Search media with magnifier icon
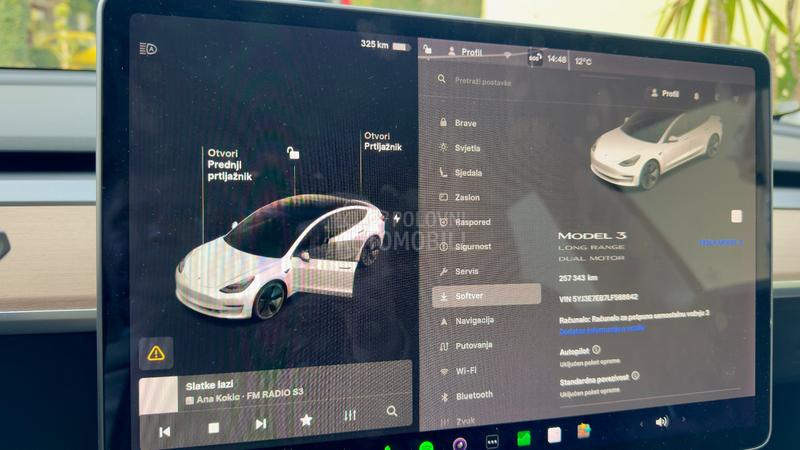 [x=392, y=411]
